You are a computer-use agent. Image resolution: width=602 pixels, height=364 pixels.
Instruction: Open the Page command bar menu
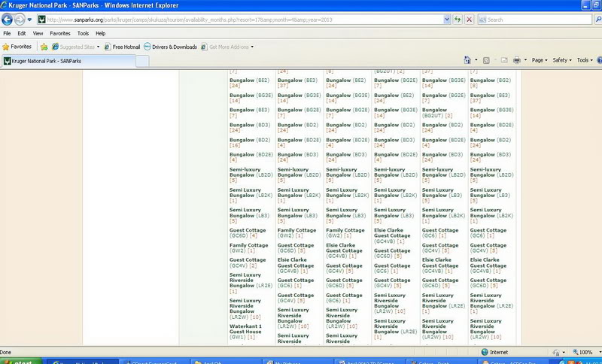[540, 60]
